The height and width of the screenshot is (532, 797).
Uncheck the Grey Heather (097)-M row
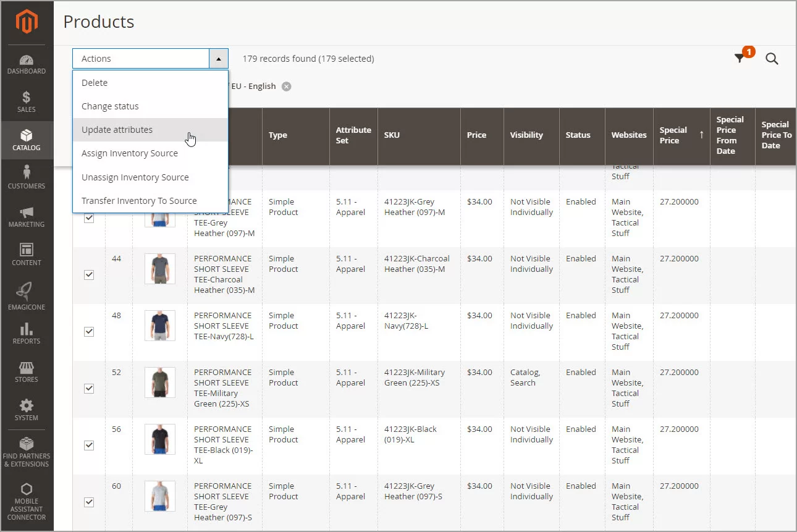click(89, 218)
